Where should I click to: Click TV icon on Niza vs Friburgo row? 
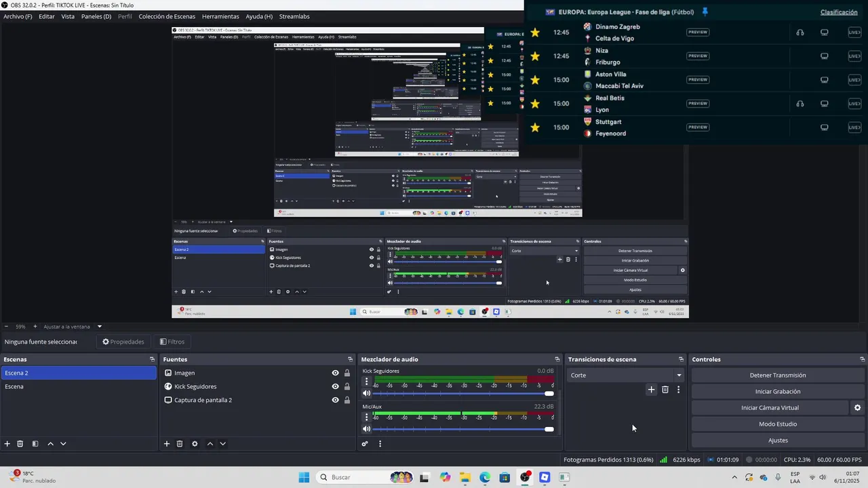coord(825,56)
